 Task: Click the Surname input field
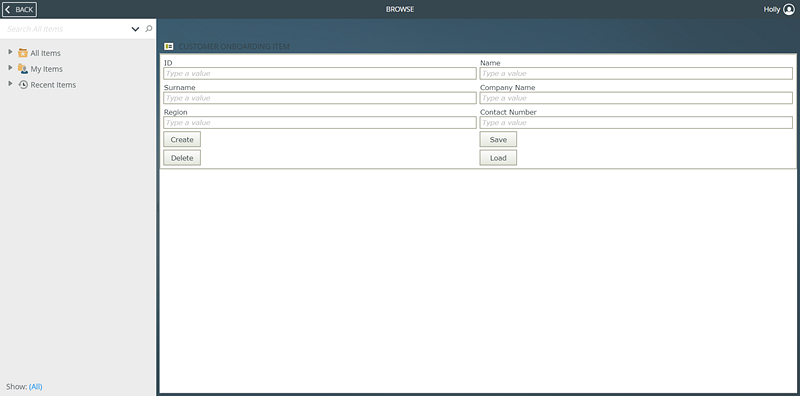coord(320,98)
